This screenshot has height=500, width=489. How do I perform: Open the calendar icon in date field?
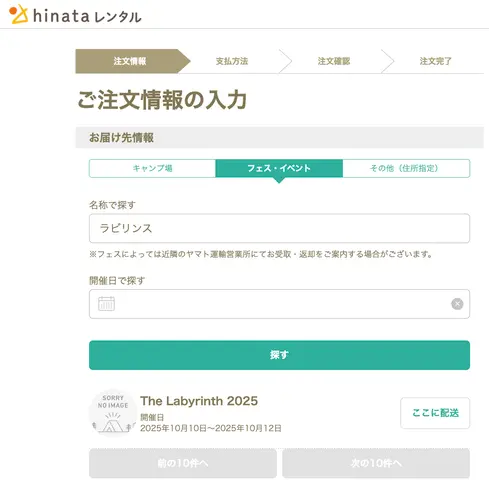pos(106,304)
